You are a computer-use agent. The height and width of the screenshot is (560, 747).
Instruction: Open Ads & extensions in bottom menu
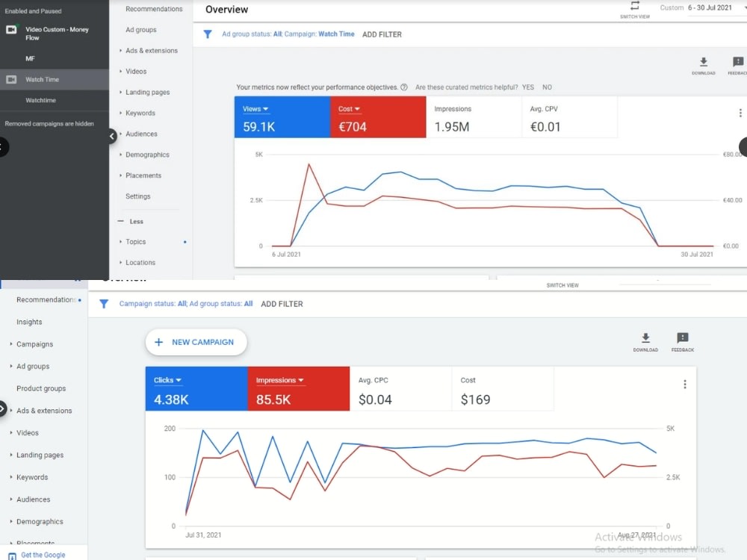[44, 411]
